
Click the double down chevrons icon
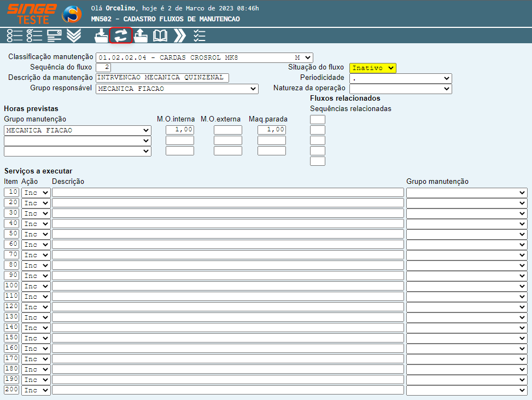(74, 36)
